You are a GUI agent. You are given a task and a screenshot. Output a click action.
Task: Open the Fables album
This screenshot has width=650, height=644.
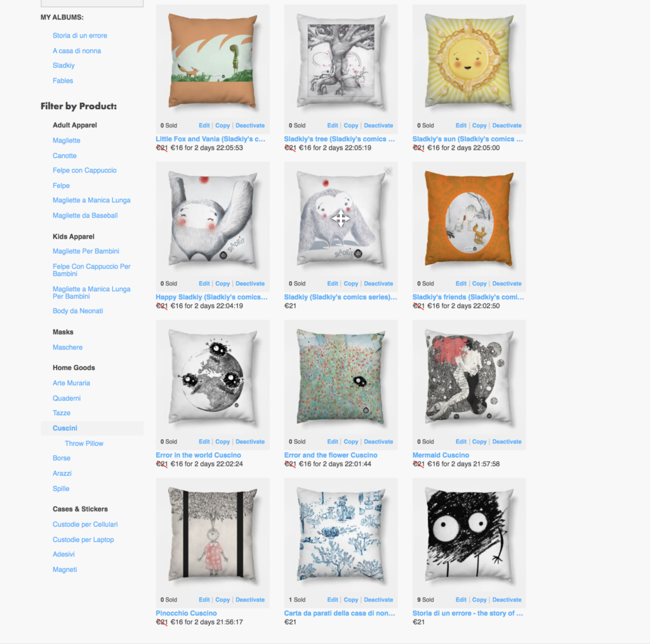click(63, 81)
